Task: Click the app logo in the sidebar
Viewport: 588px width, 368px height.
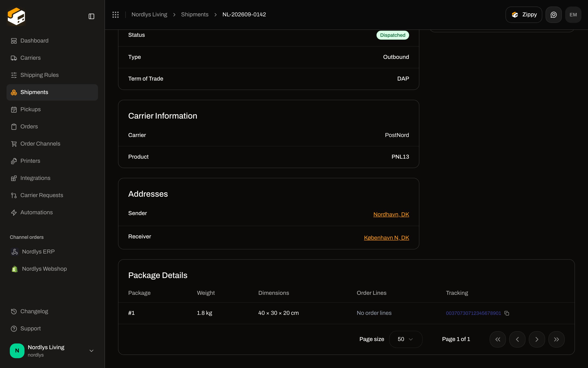Action: [x=16, y=16]
